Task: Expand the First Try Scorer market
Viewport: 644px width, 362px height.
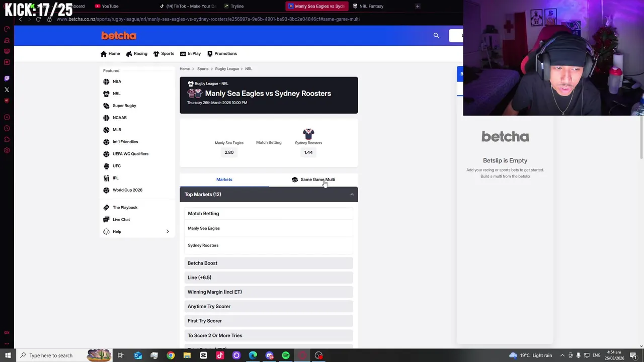Action: (269, 321)
